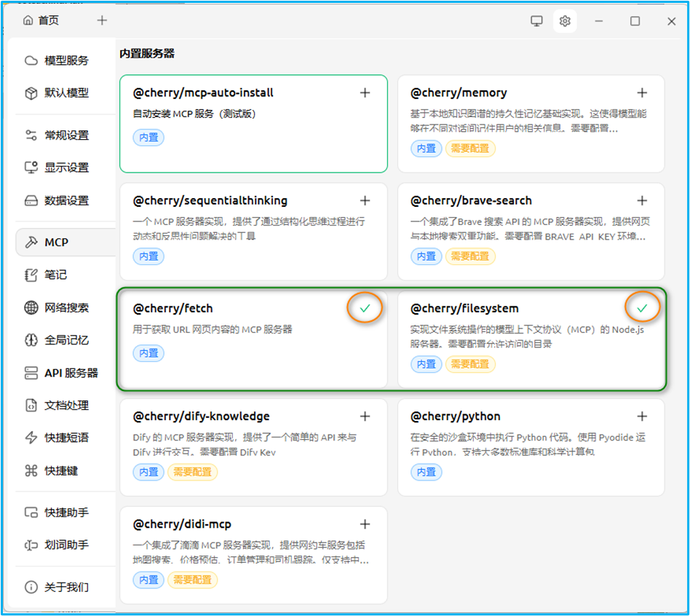690x616 pixels.
Task: Click 需要配置 tag on @cherry/filesystem card
Action: 470,364
